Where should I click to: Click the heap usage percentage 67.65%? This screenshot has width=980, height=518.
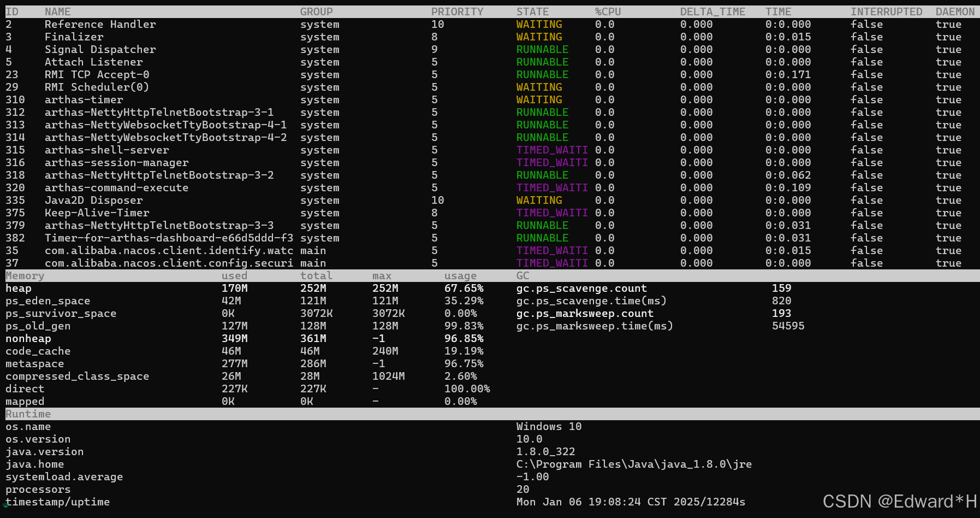(464, 288)
